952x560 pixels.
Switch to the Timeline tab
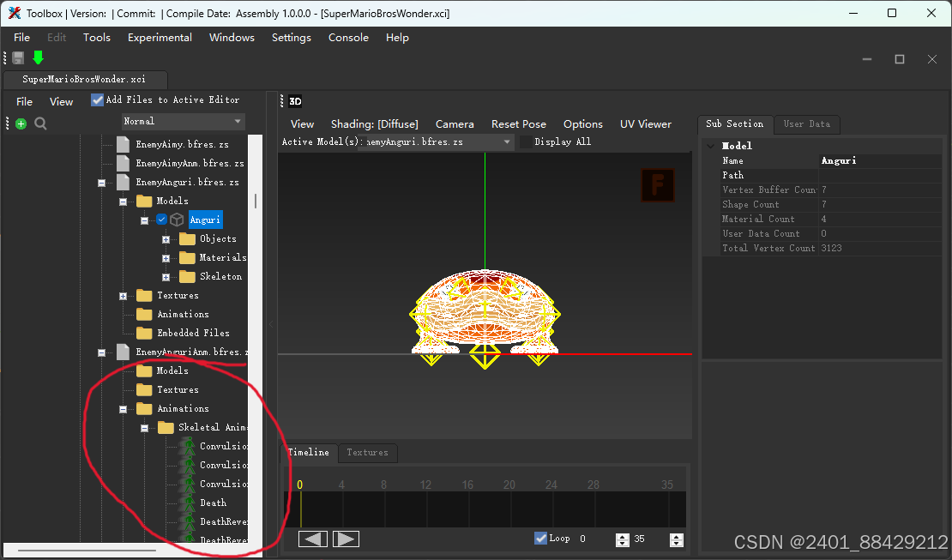(309, 453)
